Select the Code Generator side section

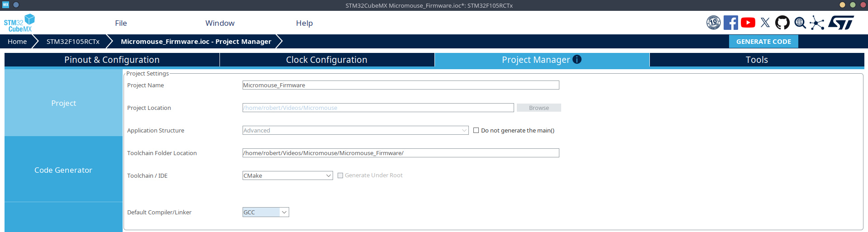click(x=63, y=170)
